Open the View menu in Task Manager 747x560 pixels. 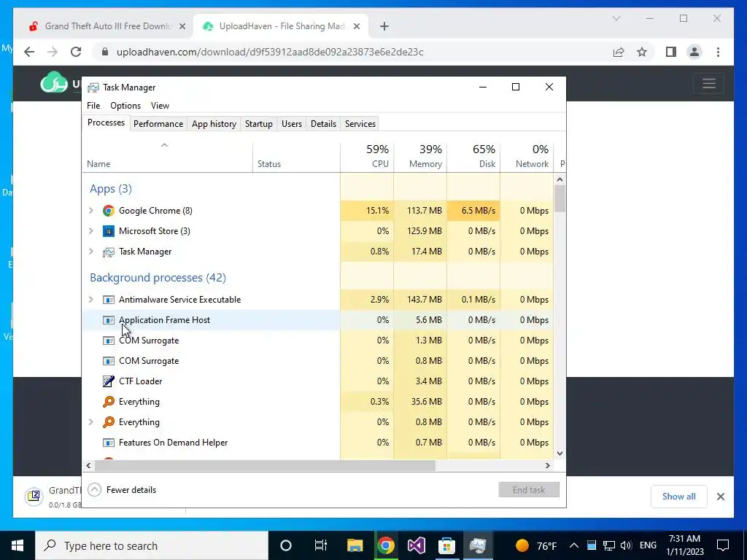pos(160,106)
